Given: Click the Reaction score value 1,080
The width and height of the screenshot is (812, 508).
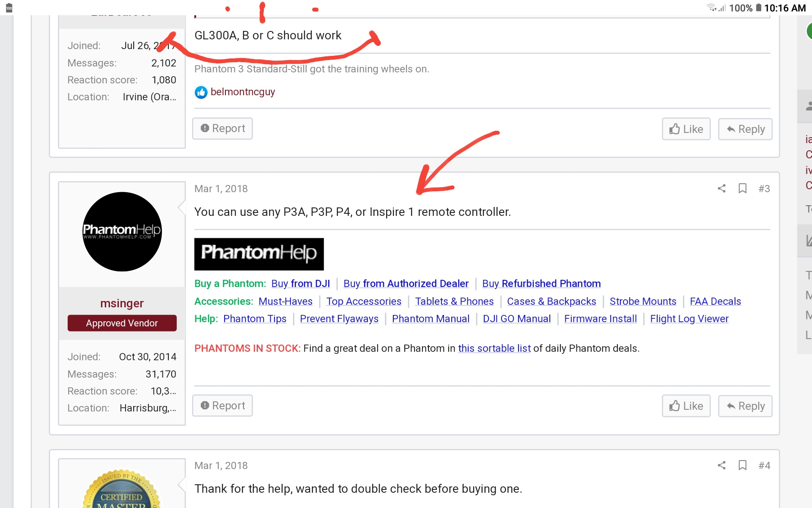Looking at the screenshot, I should tap(164, 80).
